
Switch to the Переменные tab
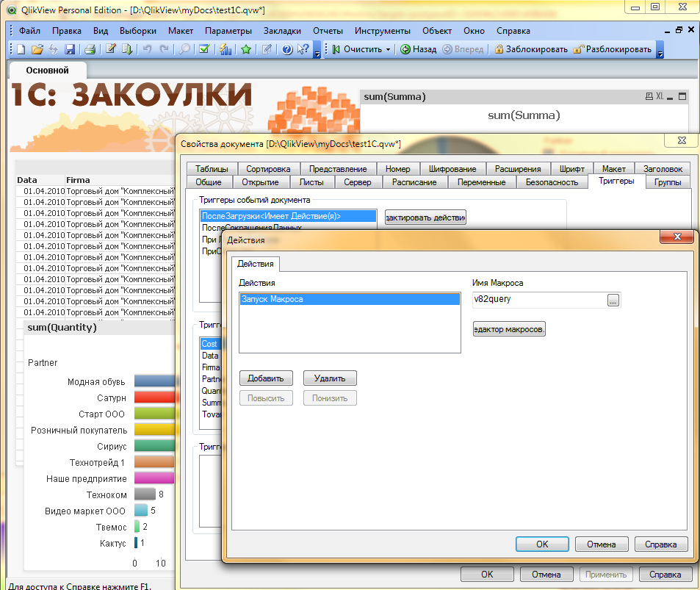[481, 182]
